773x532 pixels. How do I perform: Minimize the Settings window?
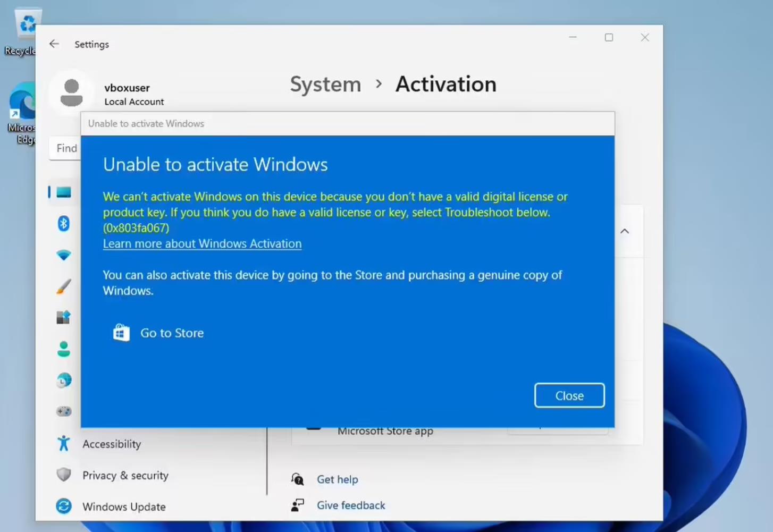[x=573, y=37]
